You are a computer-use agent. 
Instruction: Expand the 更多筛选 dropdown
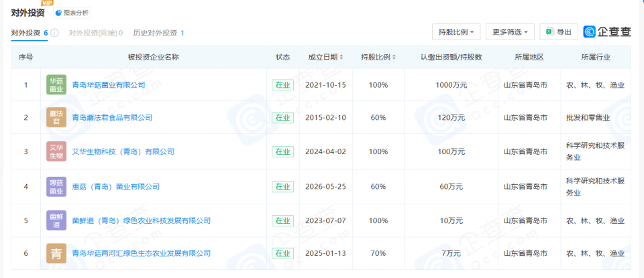pos(510,32)
